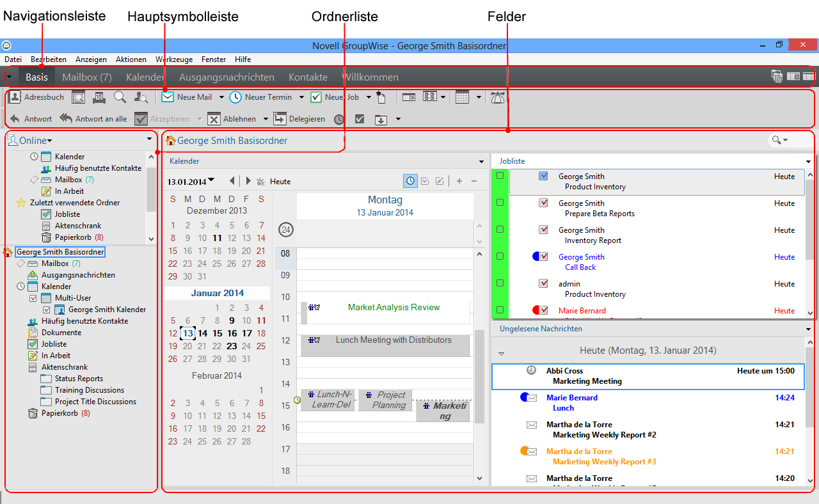Open the contact search icon with magnifier
819x504 pixels.
[141, 97]
